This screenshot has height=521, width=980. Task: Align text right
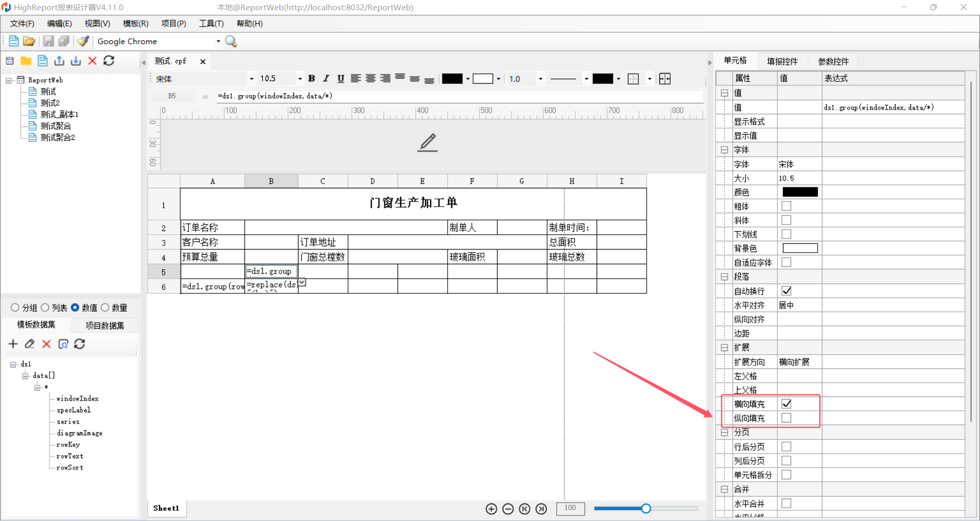(385, 79)
